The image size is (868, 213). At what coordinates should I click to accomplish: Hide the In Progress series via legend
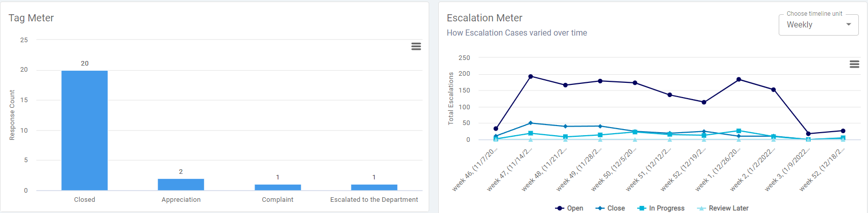tap(661, 208)
